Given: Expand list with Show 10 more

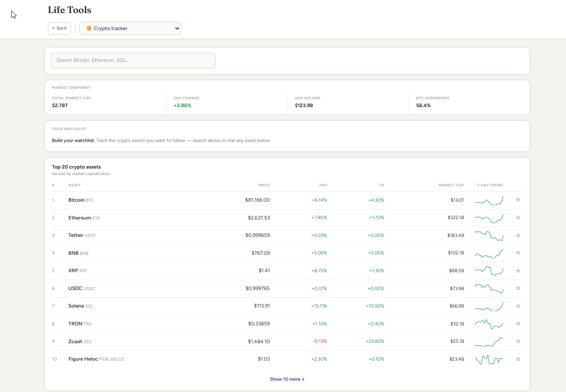Looking at the screenshot, I should [x=287, y=379].
